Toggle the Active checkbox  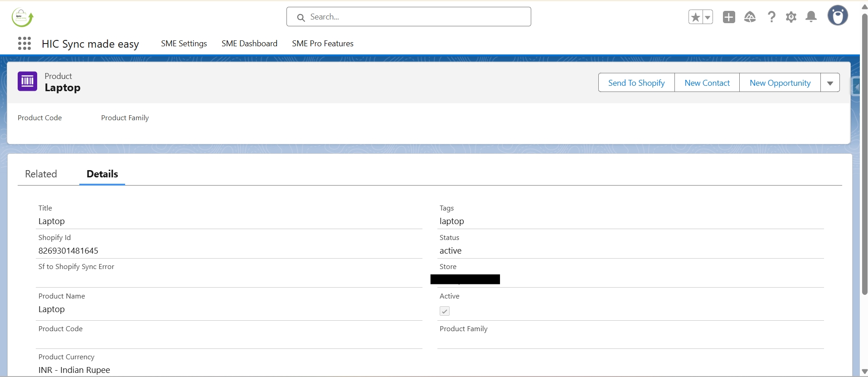(x=445, y=311)
